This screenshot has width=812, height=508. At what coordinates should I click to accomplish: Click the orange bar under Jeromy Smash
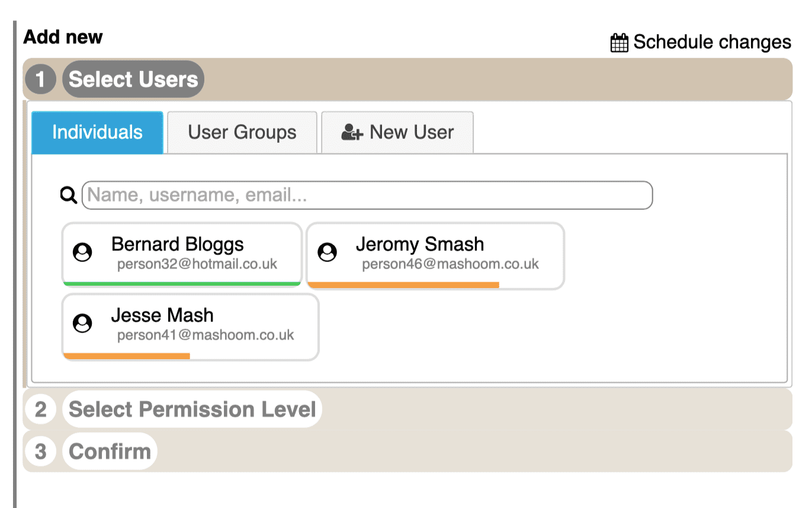coord(404,285)
